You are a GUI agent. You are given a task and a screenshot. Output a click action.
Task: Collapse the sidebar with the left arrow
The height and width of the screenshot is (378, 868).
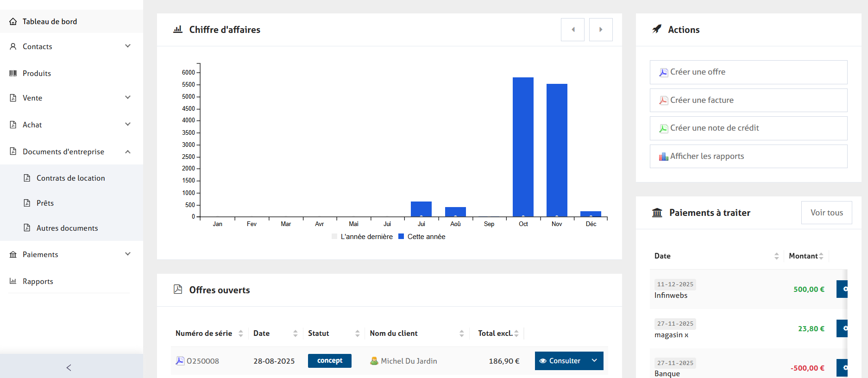pyautogui.click(x=69, y=368)
